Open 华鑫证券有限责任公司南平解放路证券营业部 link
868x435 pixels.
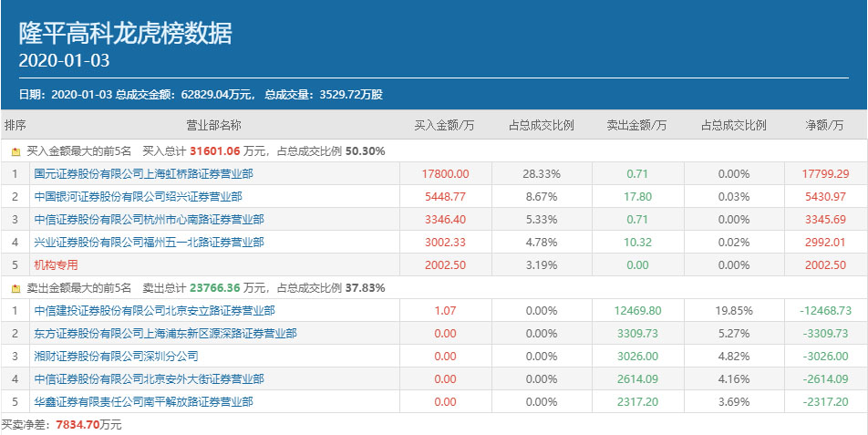(x=143, y=402)
